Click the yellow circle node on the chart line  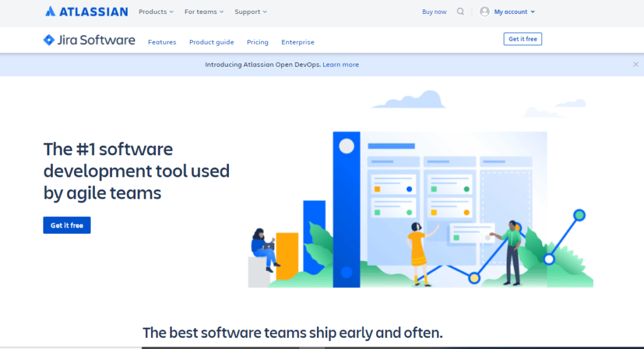click(x=474, y=278)
